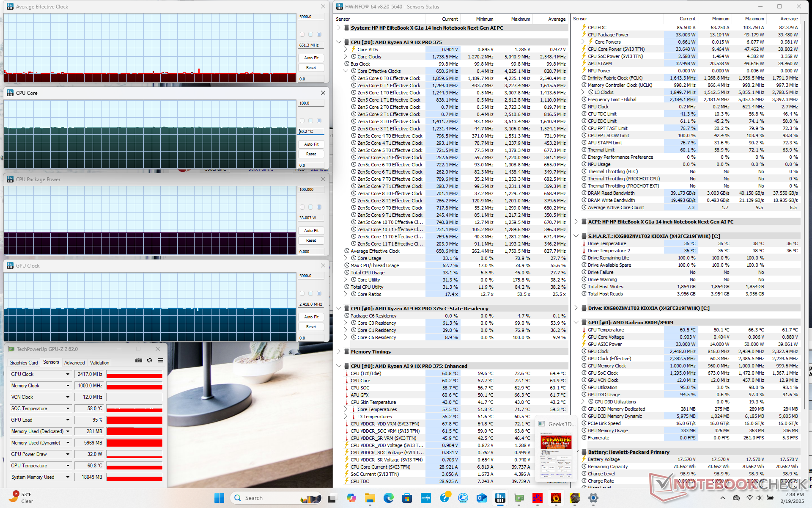
Task: Click the HWiNFO taskbar icon
Action: (500, 498)
